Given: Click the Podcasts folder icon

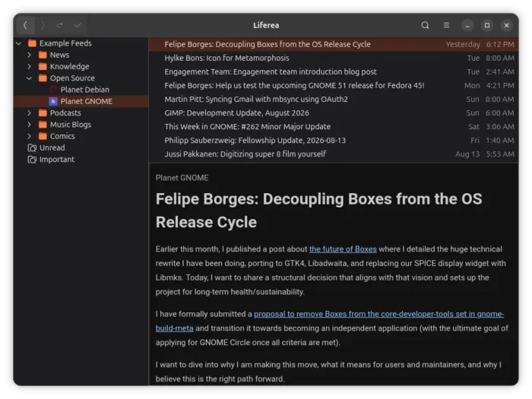Looking at the screenshot, I should (x=43, y=112).
